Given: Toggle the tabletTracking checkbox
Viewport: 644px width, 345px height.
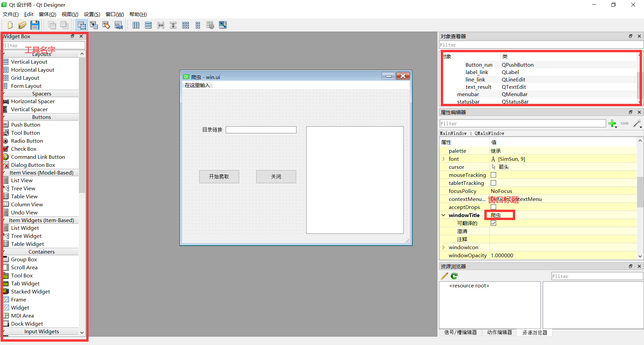Looking at the screenshot, I should pos(493,183).
